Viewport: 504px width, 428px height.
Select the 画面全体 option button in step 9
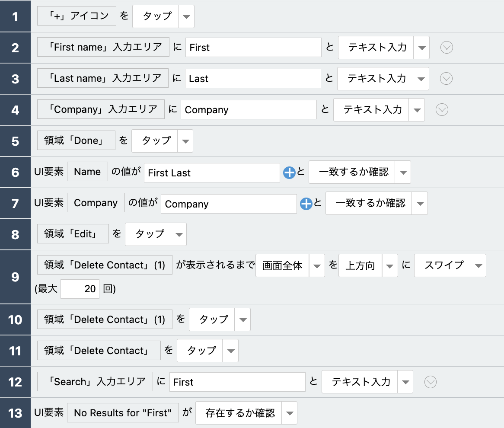[283, 265]
